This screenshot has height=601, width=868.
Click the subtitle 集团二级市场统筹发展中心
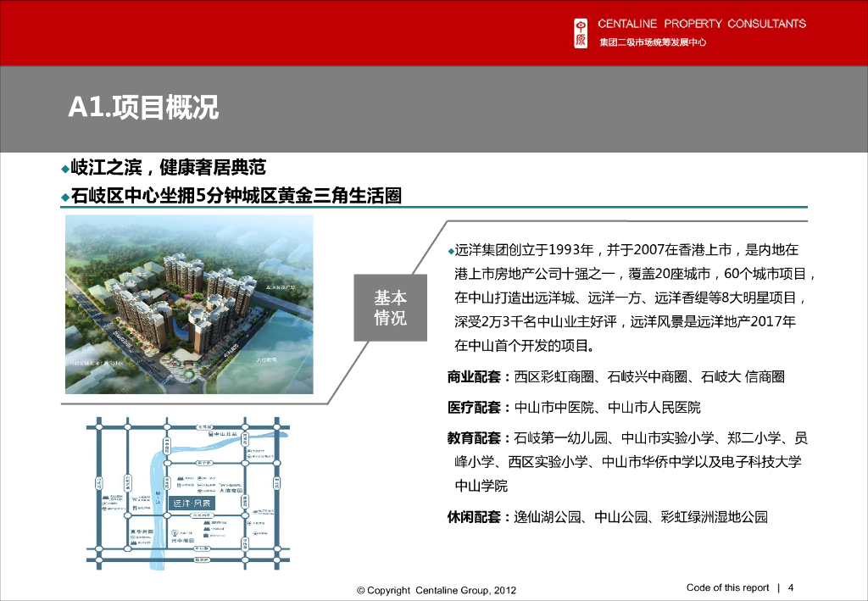pyautogui.click(x=653, y=42)
